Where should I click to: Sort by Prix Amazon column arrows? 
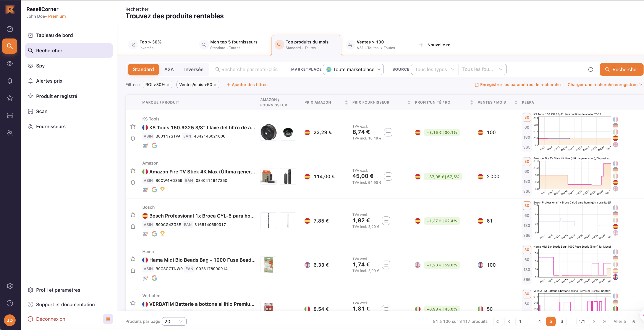[x=346, y=102]
